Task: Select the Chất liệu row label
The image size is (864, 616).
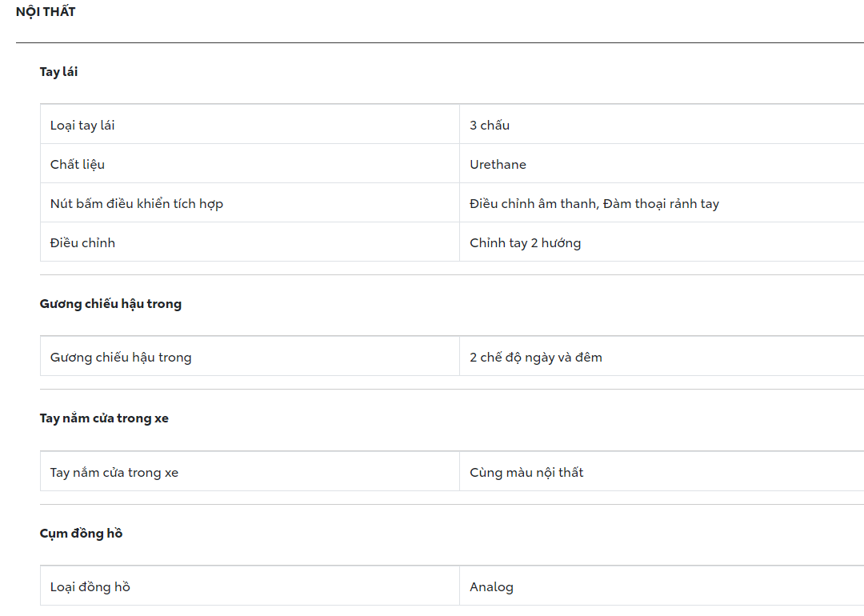Action: [78, 164]
